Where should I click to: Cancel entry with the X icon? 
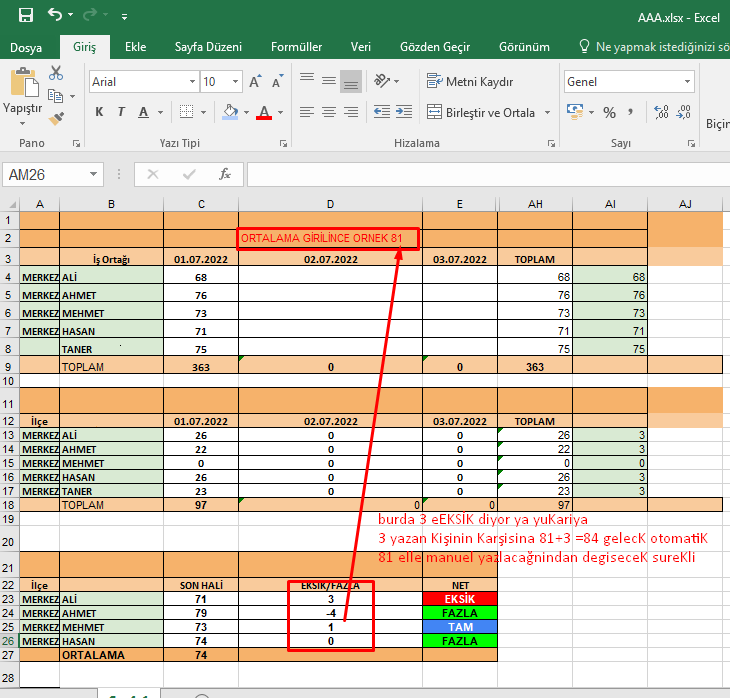pos(153,175)
